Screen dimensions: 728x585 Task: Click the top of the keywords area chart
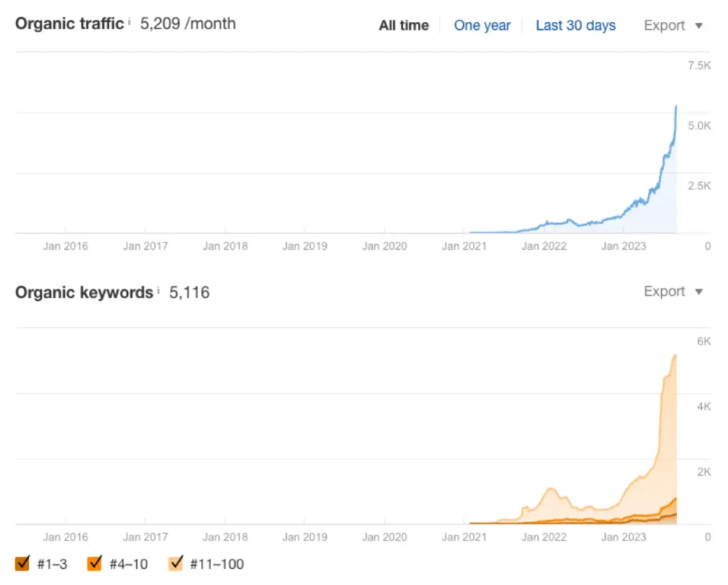pyautogui.click(x=675, y=356)
